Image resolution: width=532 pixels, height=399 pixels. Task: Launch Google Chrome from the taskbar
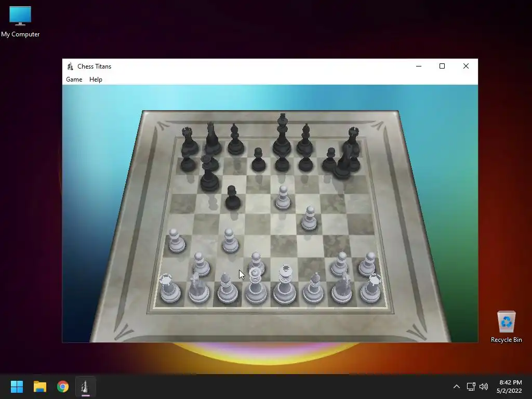pyautogui.click(x=63, y=387)
